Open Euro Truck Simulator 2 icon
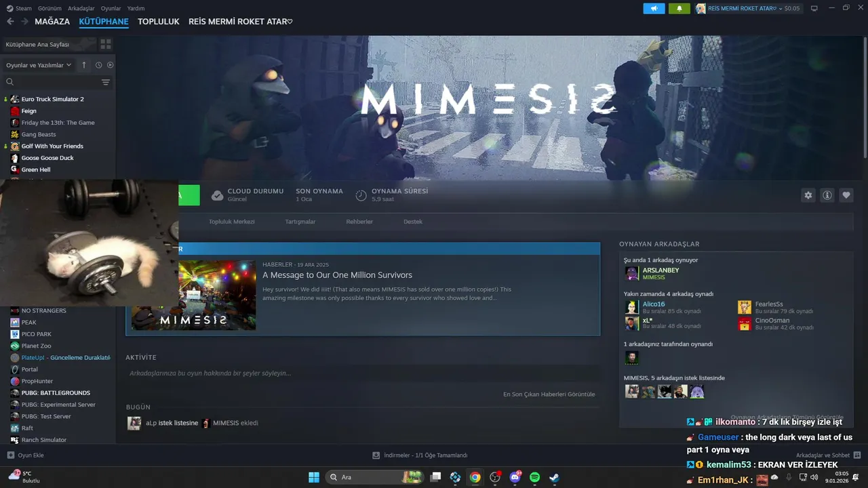Image resolution: width=868 pixels, height=488 pixels. tap(15, 99)
